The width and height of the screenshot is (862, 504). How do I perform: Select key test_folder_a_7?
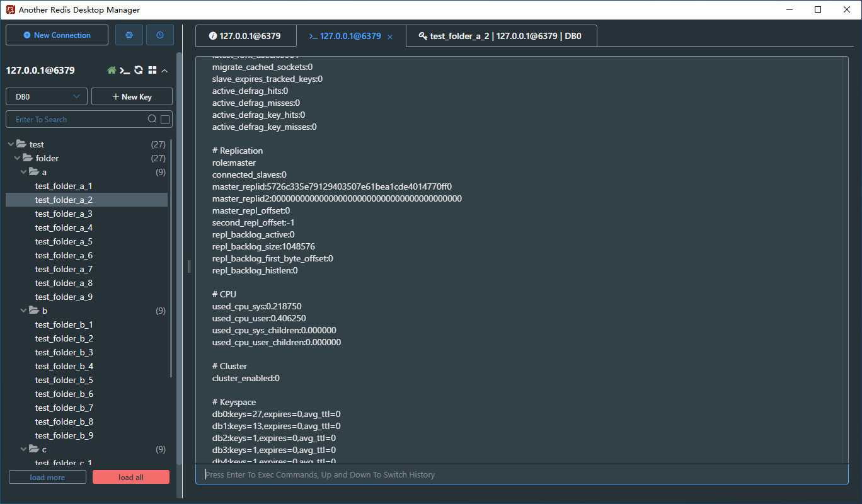pos(86,269)
